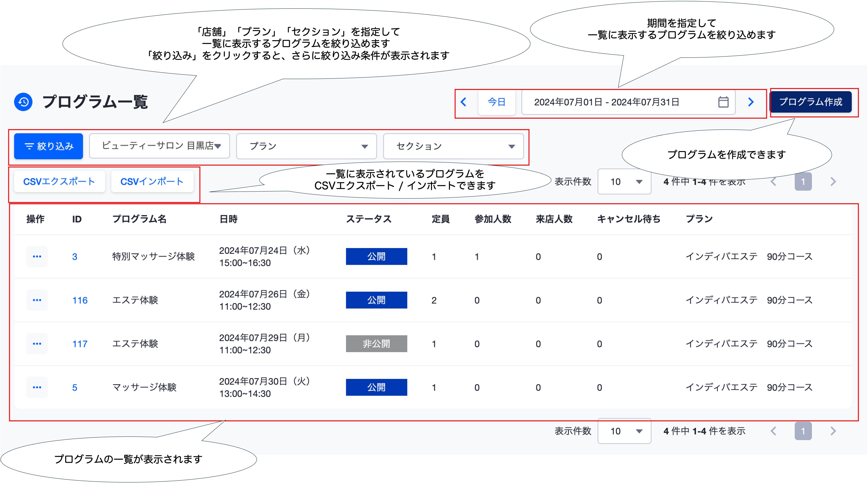Open actions menu for program ID 117
This screenshot has height=484, width=868.
(37, 344)
